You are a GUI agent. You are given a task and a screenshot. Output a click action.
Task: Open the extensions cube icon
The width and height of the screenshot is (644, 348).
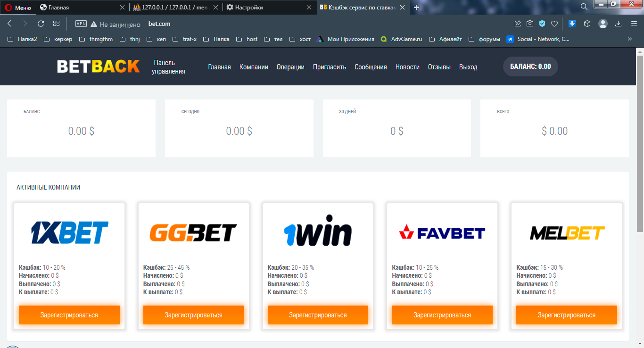point(587,24)
